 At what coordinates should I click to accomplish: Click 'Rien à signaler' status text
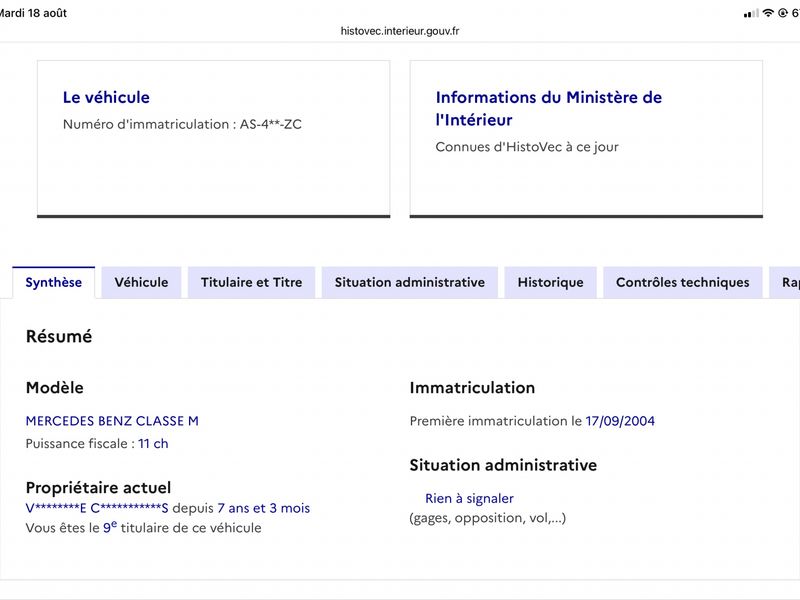tap(469, 498)
